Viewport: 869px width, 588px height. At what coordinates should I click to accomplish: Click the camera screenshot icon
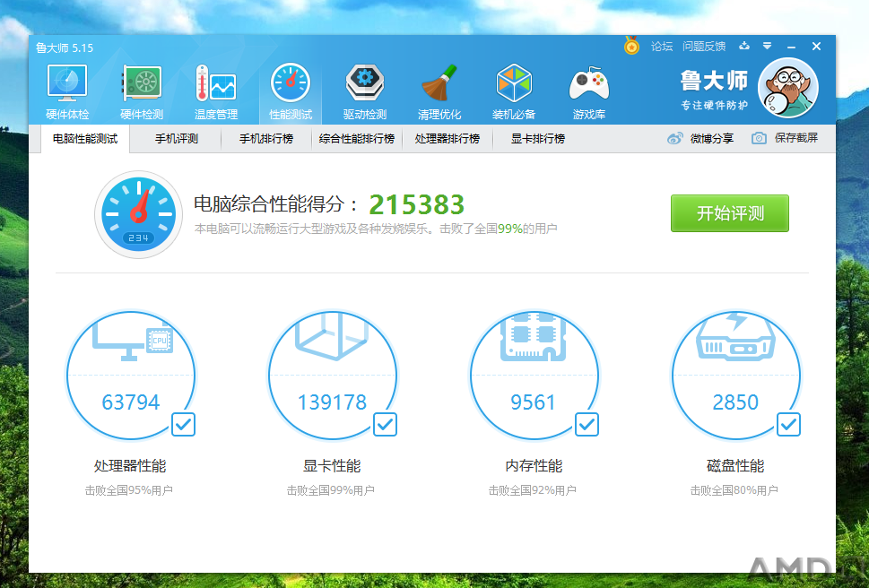tap(759, 138)
